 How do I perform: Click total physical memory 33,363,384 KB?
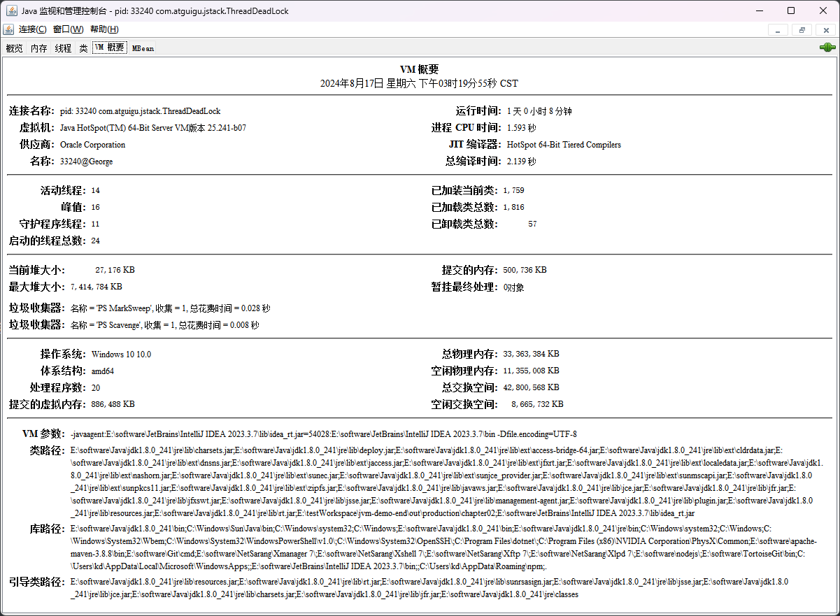532,354
